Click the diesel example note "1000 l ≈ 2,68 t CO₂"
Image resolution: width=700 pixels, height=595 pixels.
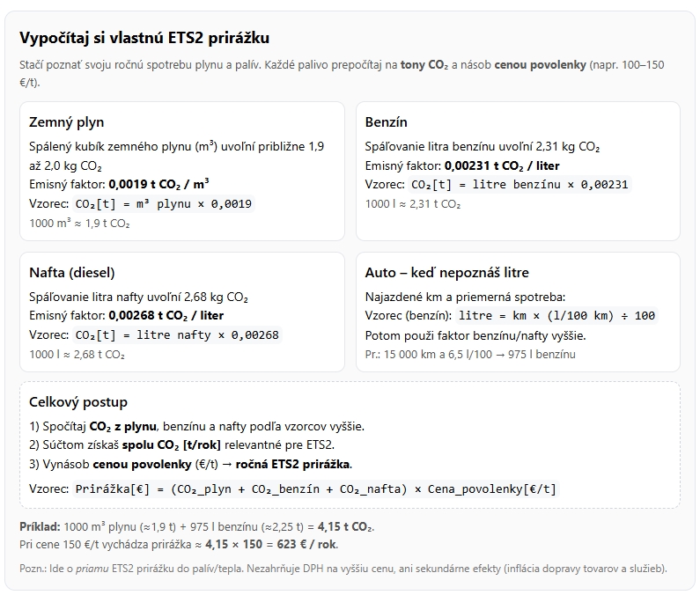click(x=77, y=355)
